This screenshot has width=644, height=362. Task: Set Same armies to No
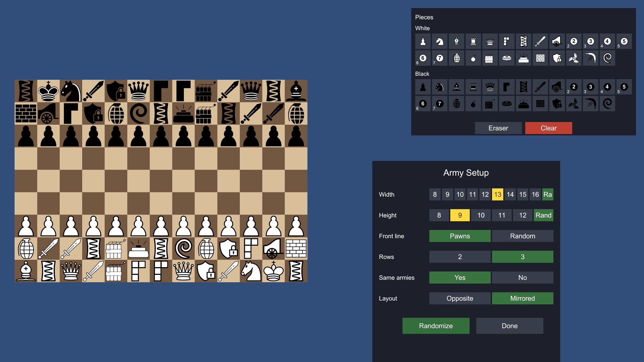[523, 278]
